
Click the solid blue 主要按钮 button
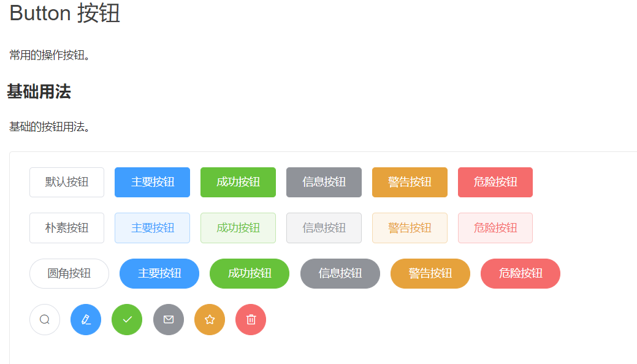point(152,182)
